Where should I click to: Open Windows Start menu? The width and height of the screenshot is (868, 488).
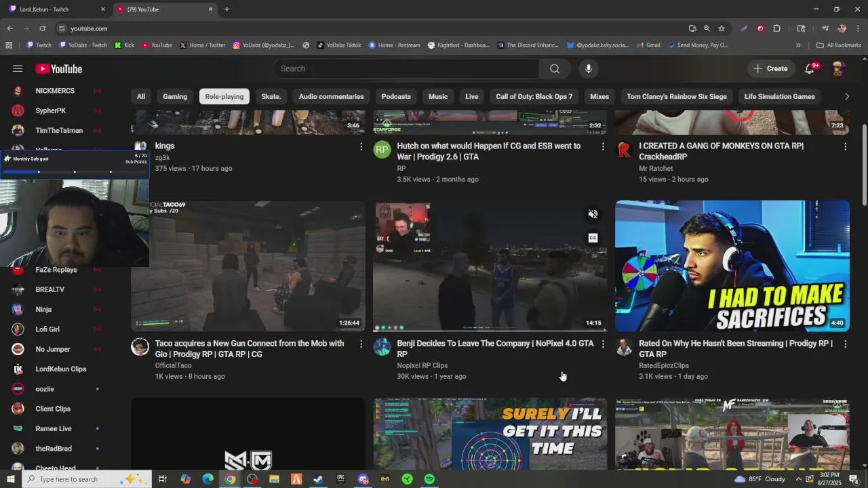tap(10, 479)
